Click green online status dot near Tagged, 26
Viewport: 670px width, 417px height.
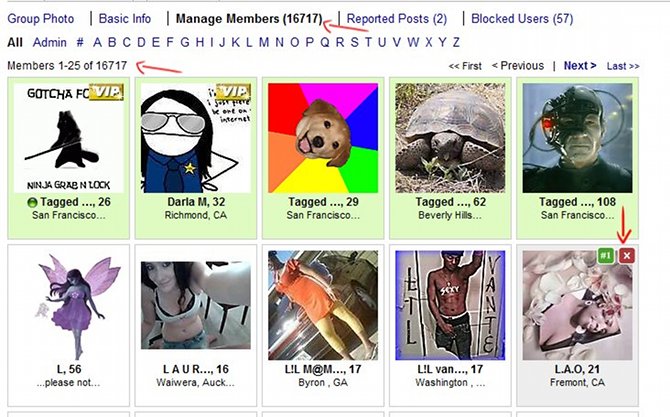point(32,203)
